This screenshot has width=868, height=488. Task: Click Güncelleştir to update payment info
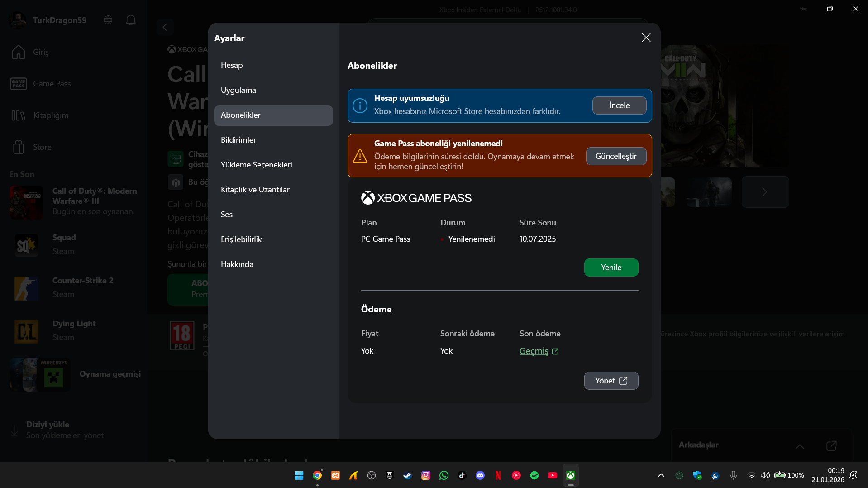(x=616, y=156)
